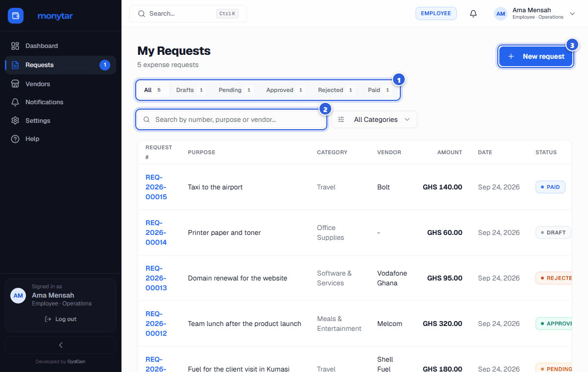
Task: Open the Help page
Action: pyautogui.click(x=60, y=139)
